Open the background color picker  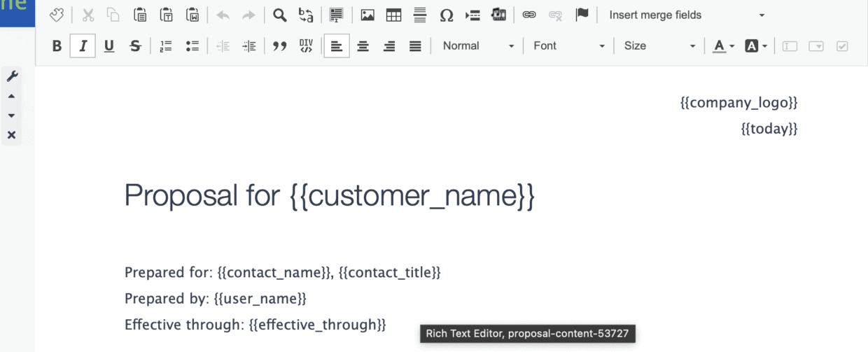click(x=756, y=46)
